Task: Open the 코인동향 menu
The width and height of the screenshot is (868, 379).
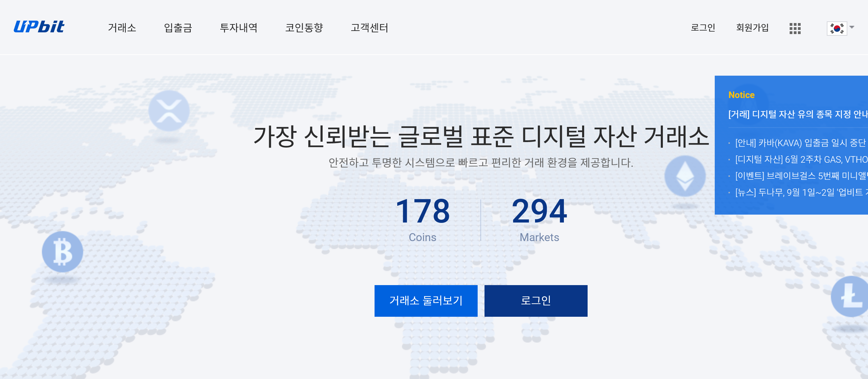Action: point(304,28)
